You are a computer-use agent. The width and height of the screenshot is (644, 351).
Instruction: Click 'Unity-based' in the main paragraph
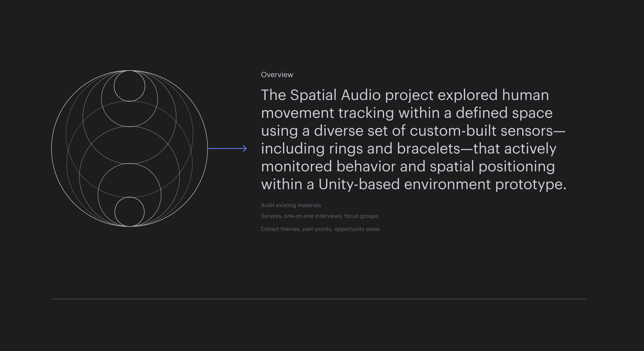click(359, 184)
